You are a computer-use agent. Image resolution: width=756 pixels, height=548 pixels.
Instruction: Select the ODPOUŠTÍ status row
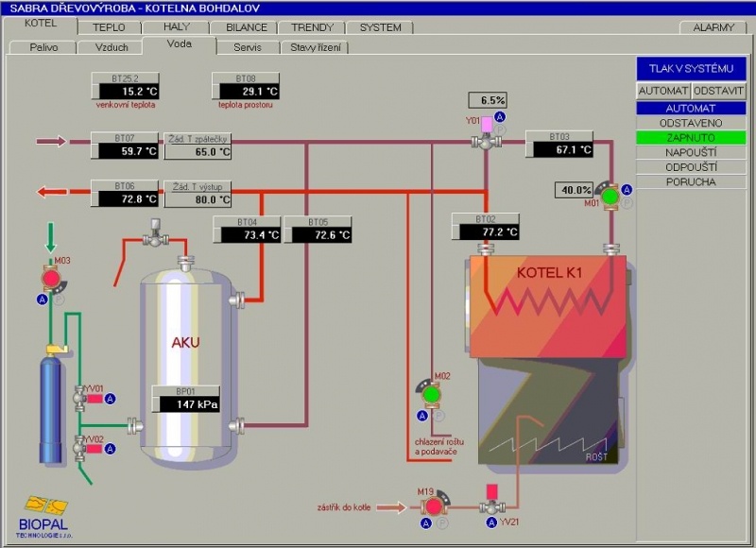[691, 166]
